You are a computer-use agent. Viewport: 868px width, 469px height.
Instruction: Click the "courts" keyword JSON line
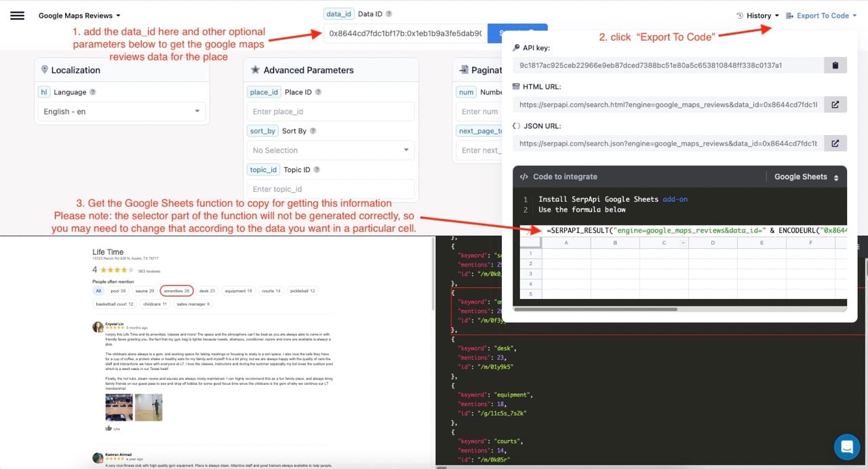(x=492, y=441)
